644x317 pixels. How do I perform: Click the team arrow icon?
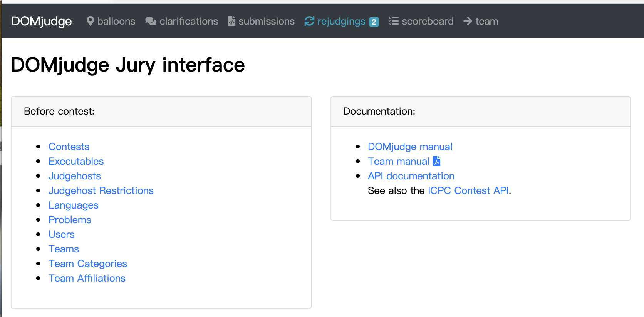pos(468,21)
